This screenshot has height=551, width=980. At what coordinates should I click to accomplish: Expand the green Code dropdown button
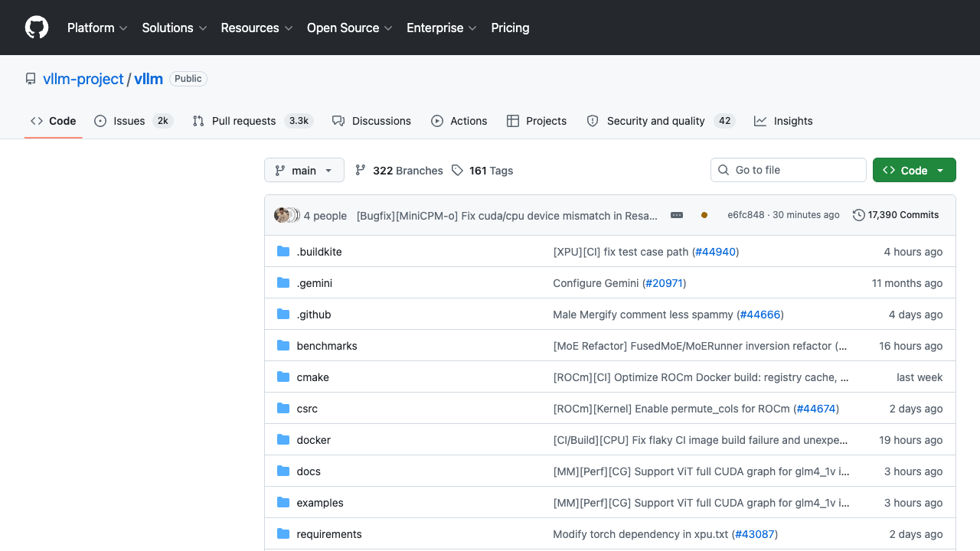[x=914, y=171]
